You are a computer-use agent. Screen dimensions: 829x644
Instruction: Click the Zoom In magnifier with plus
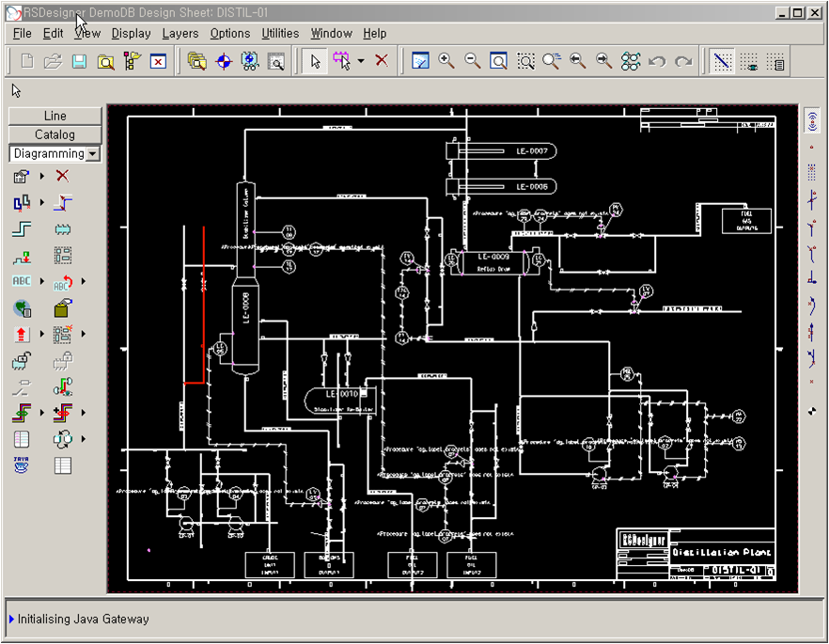(446, 61)
